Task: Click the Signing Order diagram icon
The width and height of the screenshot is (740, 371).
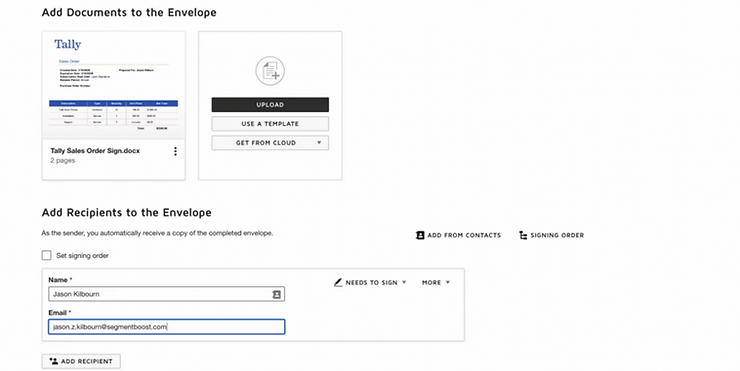Action: click(x=523, y=235)
